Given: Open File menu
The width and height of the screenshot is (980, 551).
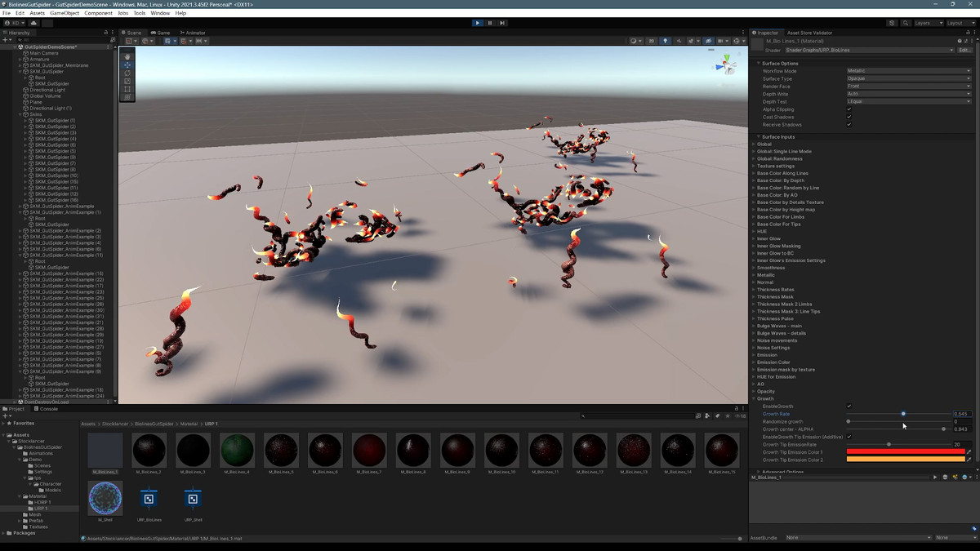Looking at the screenshot, I should [x=8, y=13].
